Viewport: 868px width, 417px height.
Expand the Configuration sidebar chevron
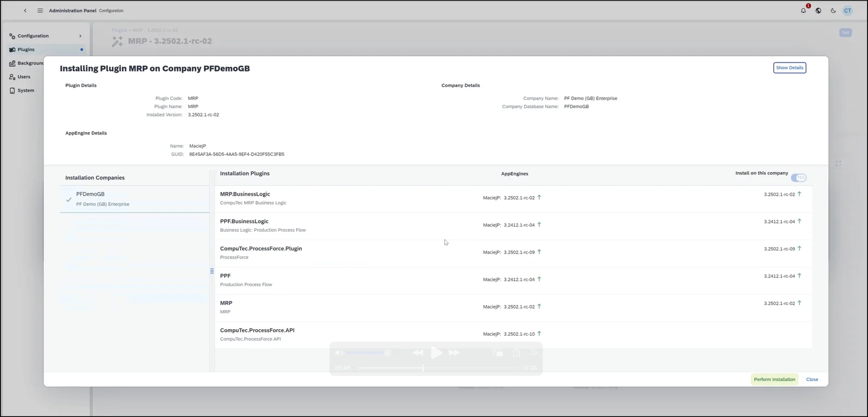click(80, 36)
